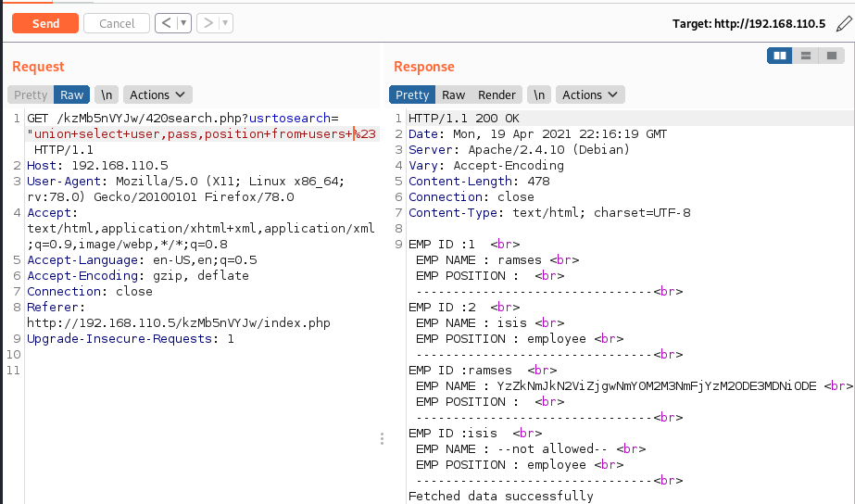Click the three-dot divider handle between panels
The width and height of the screenshot is (855, 504).
coord(382,439)
